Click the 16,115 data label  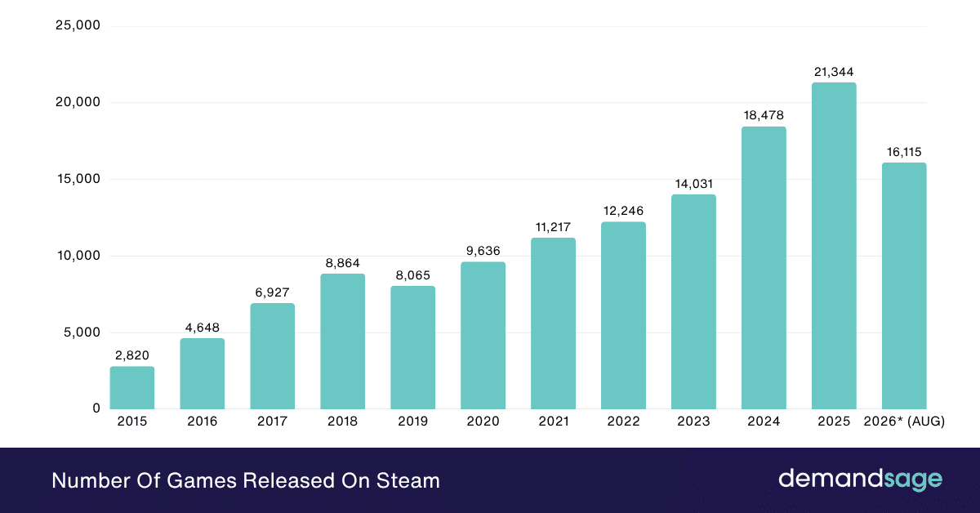(x=904, y=152)
